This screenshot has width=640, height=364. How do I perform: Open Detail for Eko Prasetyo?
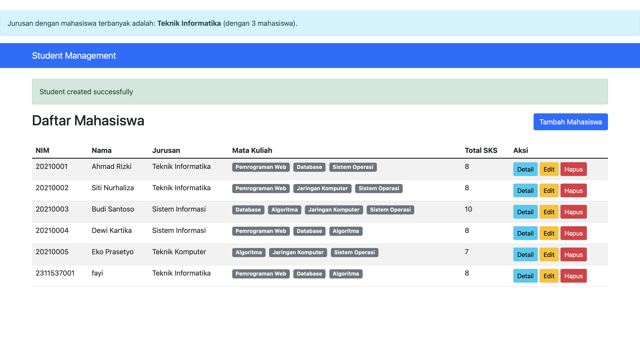pyautogui.click(x=525, y=254)
